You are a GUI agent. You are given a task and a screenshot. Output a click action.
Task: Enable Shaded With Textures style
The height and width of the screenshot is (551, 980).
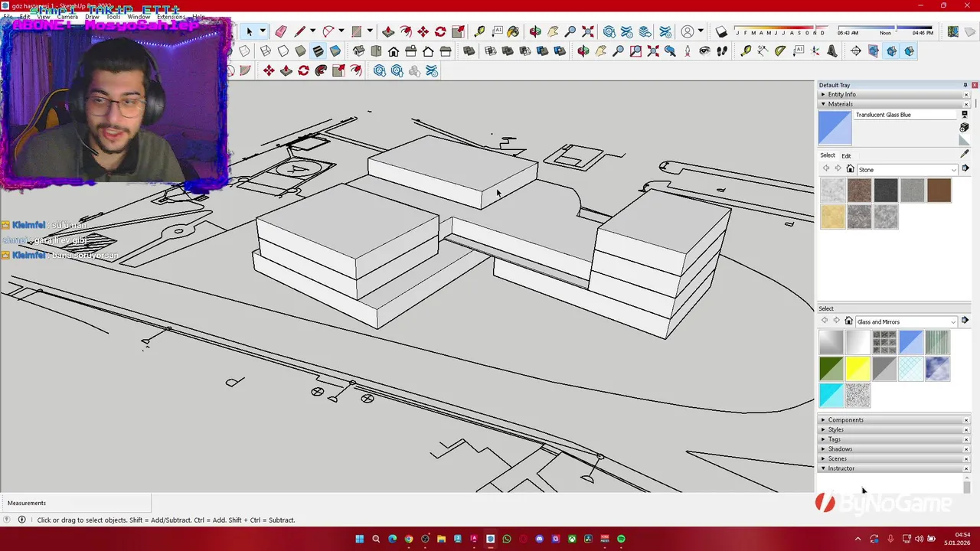[x=318, y=51]
